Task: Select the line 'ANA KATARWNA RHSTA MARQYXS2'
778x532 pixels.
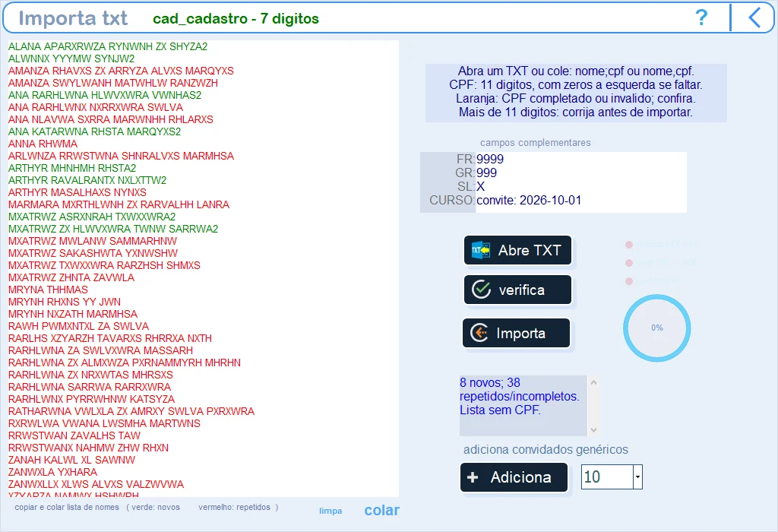Action: [94, 131]
